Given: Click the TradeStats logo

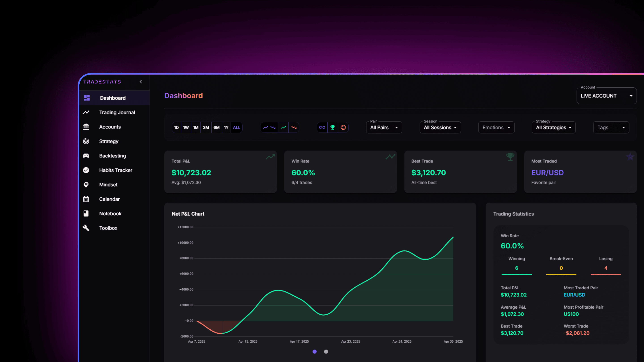Looking at the screenshot, I should coord(102,82).
